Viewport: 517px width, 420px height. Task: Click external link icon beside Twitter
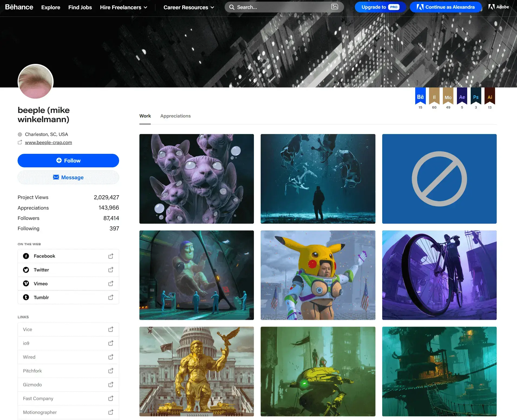pos(111,270)
